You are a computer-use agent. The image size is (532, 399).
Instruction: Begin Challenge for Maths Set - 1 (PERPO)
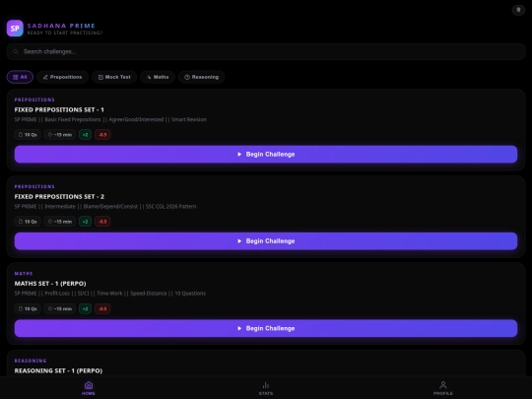(266, 328)
